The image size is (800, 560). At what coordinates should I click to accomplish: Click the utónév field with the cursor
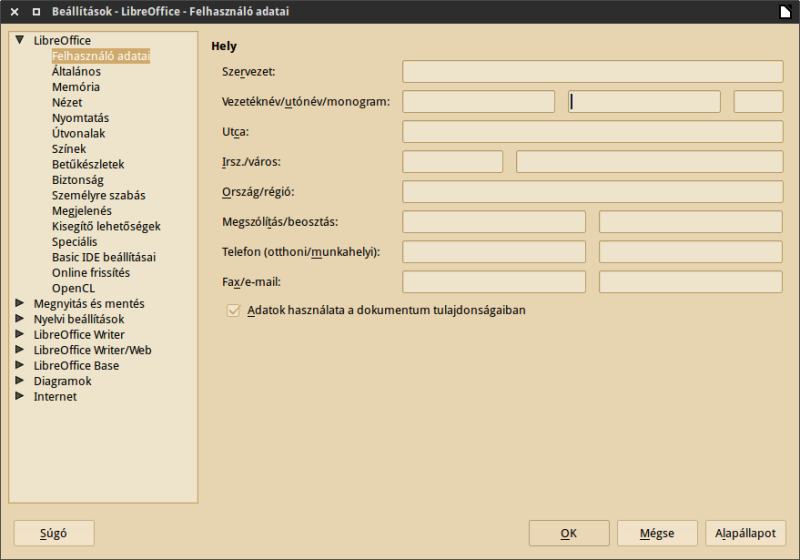point(644,101)
